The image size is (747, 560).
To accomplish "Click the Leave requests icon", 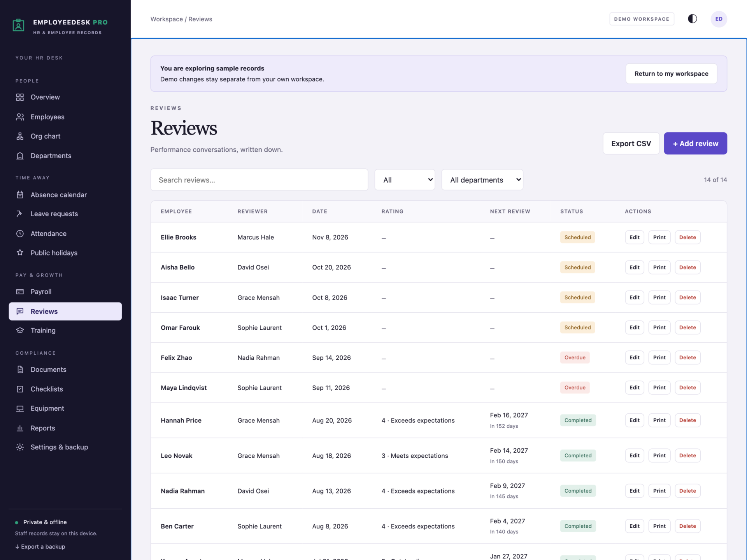I will (x=20, y=214).
